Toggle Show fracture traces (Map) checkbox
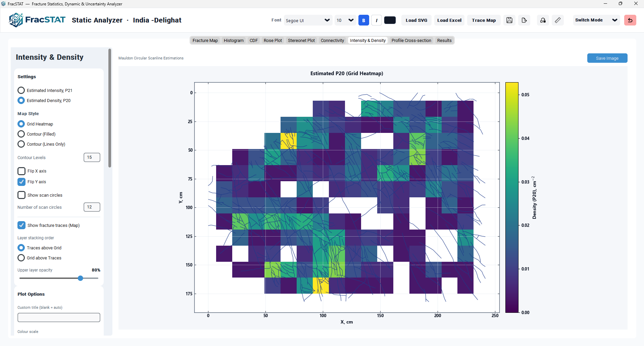 21,225
